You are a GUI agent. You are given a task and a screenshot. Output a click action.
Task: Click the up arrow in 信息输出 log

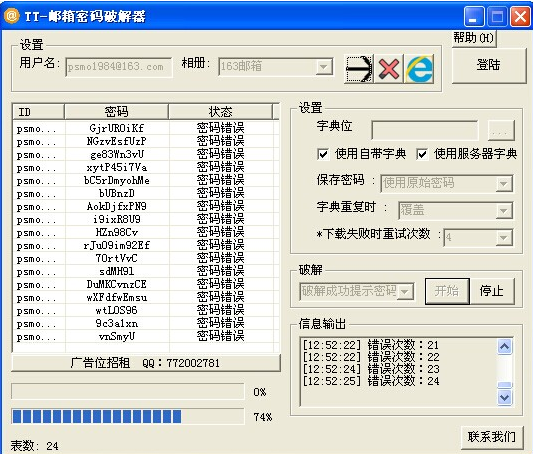point(505,347)
